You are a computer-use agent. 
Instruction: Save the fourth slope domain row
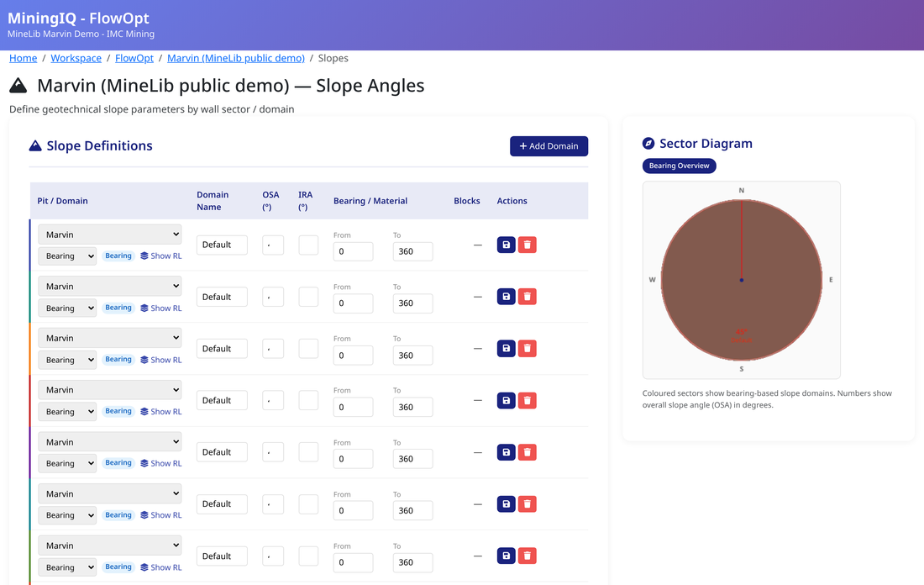point(507,400)
